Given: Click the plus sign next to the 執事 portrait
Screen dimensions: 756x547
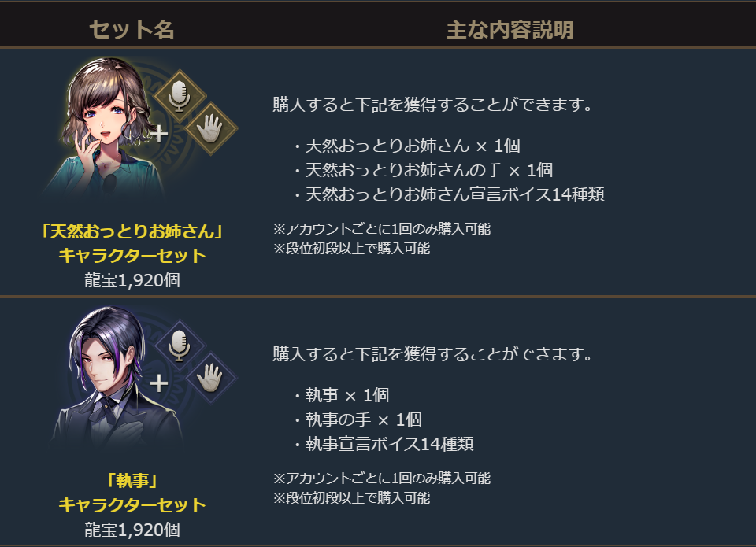Looking at the screenshot, I should pos(159,383).
